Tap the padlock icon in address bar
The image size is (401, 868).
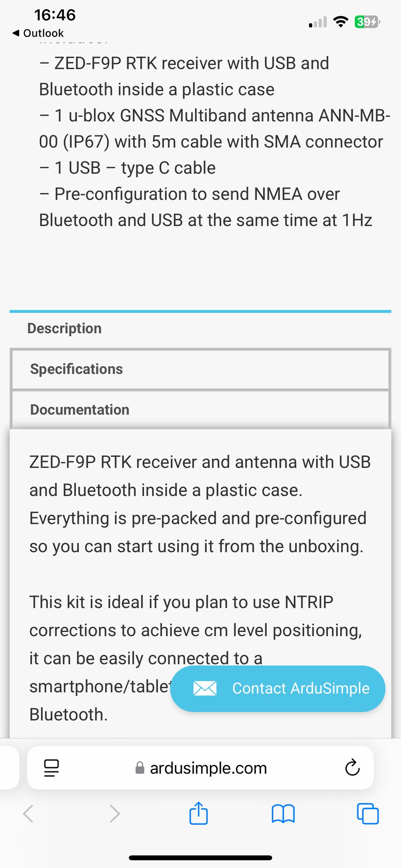(x=139, y=768)
